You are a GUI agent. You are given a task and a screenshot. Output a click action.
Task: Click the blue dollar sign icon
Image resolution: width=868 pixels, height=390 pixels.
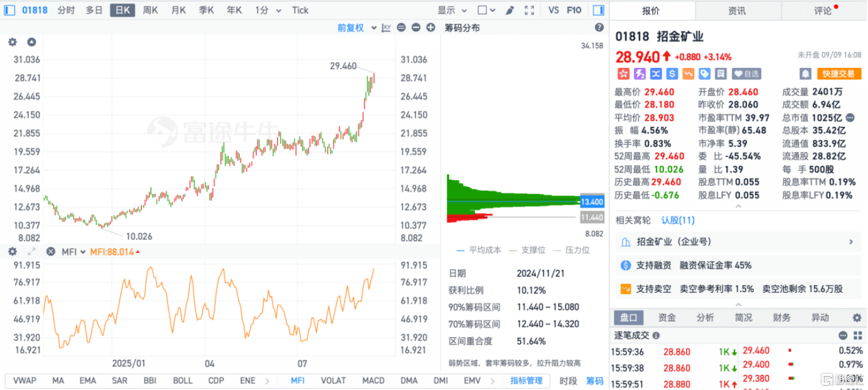pyautogui.click(x=672, y=73)
